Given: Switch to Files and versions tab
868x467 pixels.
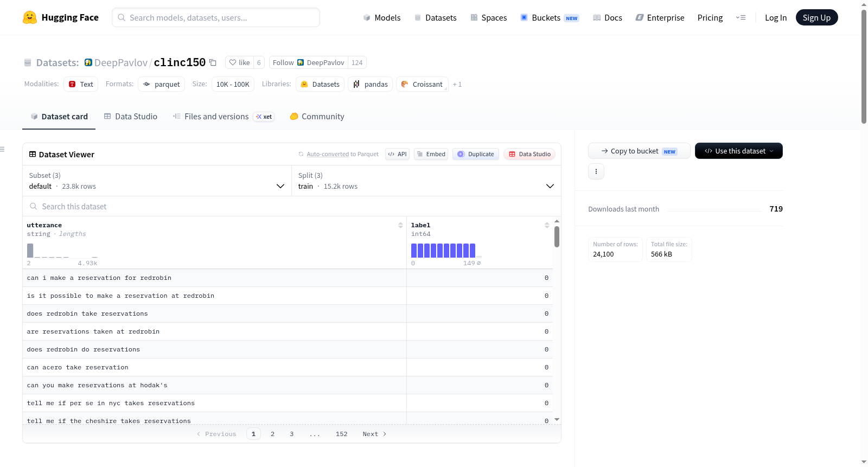Looking at the screenshot, I should (223, 117).
